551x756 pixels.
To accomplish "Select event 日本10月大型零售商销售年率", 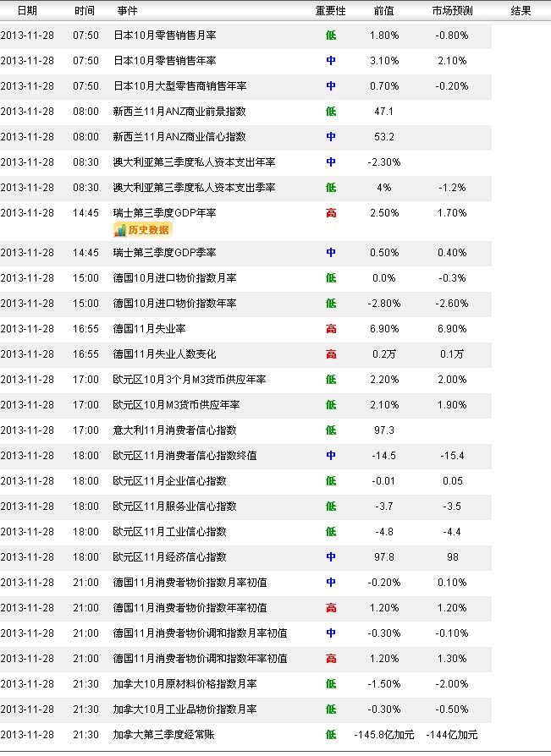I will [x=179, y=85].
